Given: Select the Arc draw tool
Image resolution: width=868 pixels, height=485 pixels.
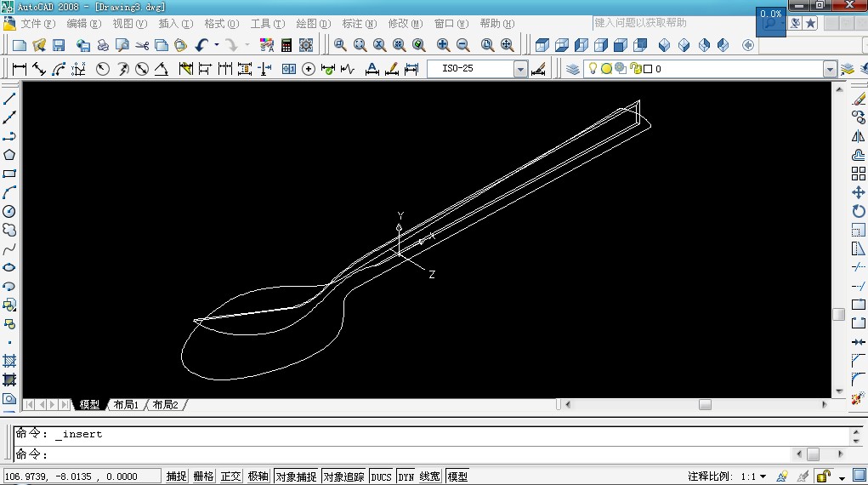Looking at the screenshot, I should (9, 192).
